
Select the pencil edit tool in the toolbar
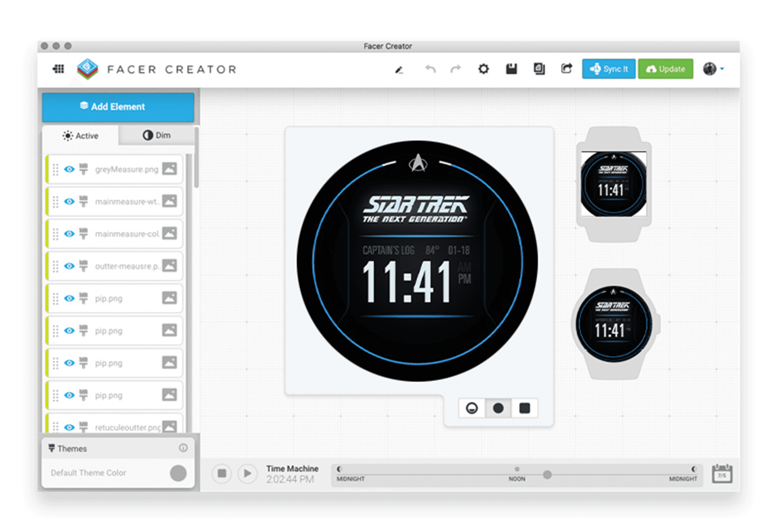click(x=399, y=69)
